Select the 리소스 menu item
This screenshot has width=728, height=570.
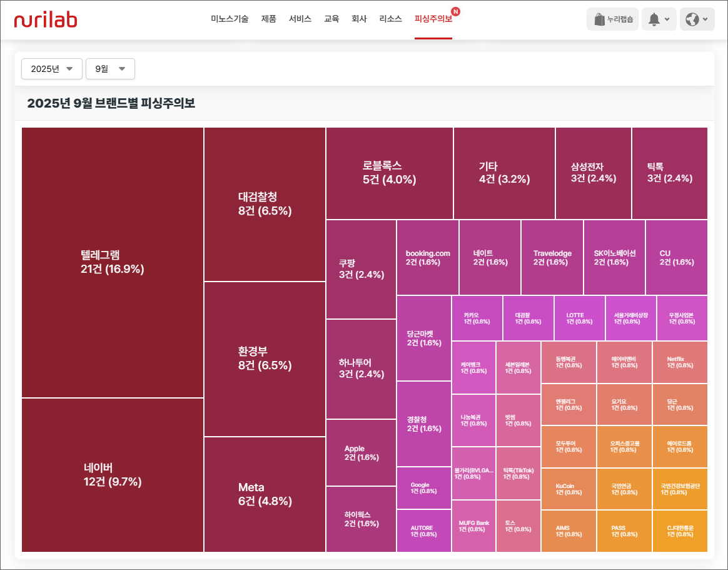[390, 19]
